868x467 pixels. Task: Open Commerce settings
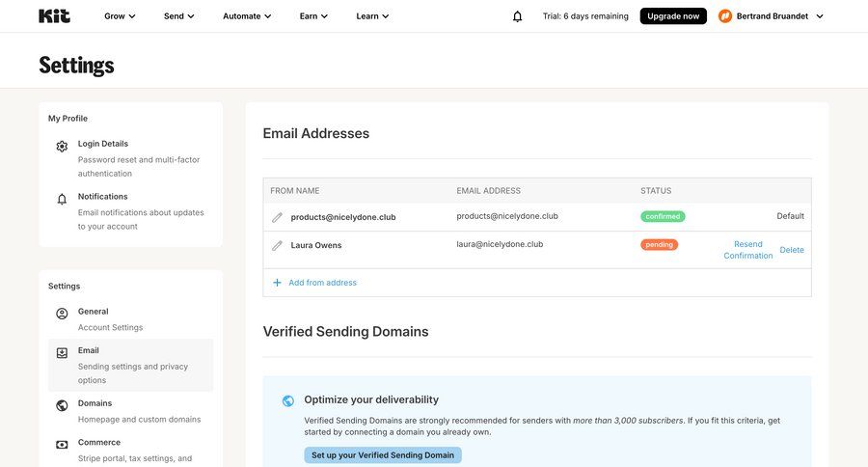[x=130, y=450]
